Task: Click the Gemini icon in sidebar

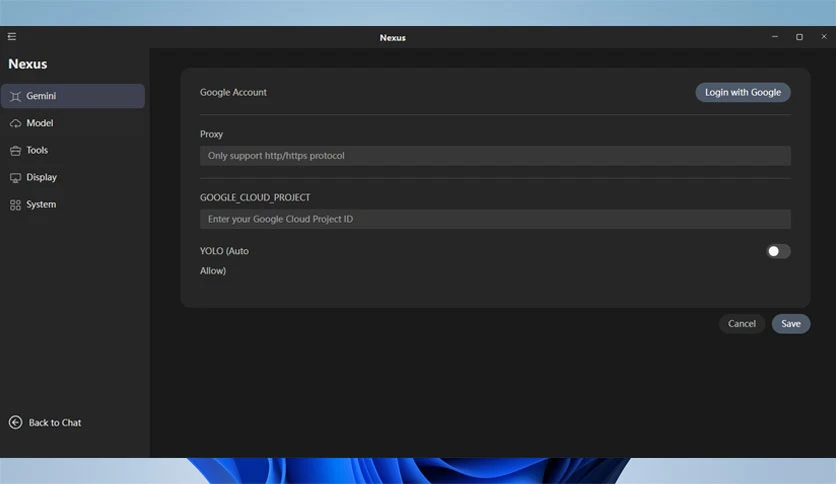Action: 15,96
